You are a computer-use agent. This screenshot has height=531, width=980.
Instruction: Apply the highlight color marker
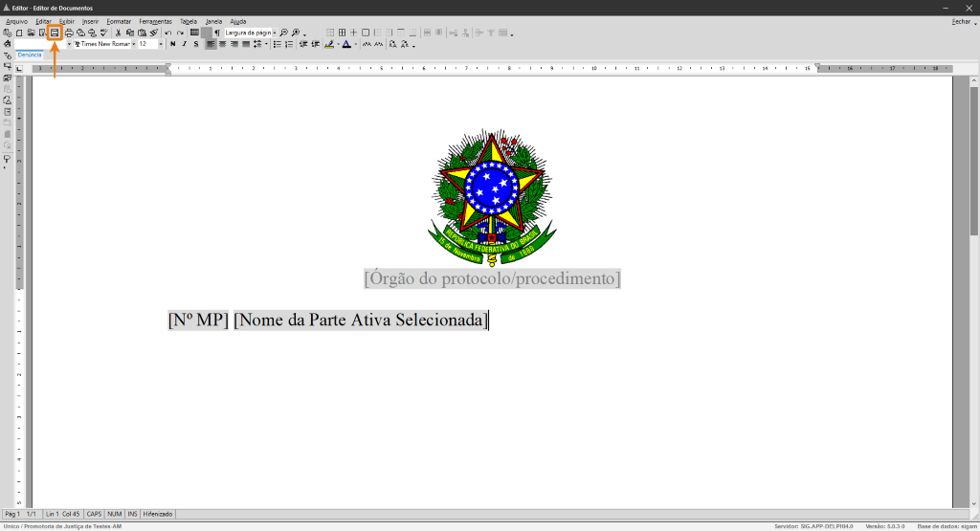329,44
